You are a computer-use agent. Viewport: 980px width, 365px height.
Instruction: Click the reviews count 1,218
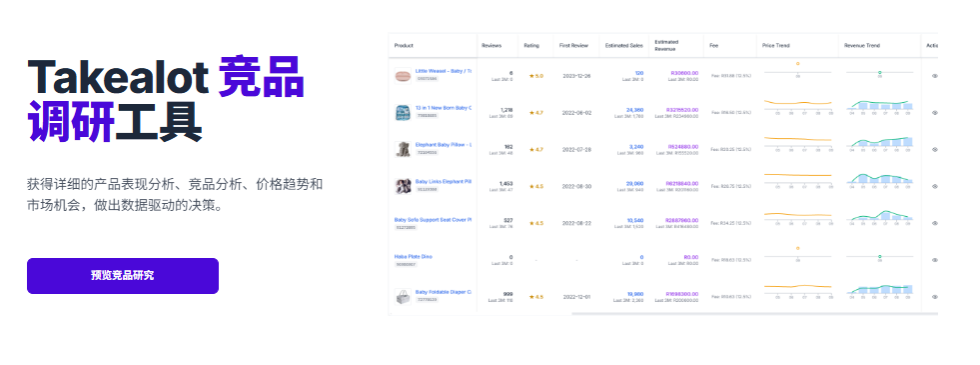(506, 110)
